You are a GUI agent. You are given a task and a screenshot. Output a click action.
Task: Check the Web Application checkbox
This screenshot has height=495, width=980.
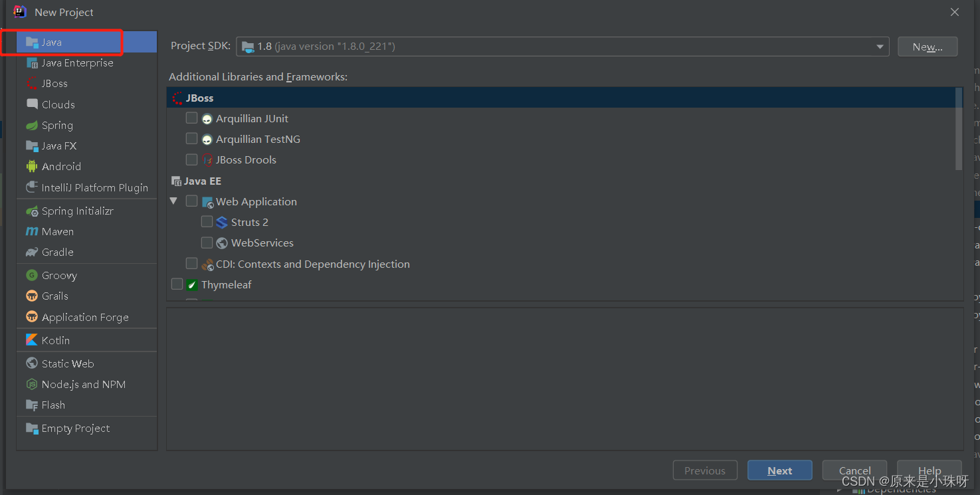(191, 201)
